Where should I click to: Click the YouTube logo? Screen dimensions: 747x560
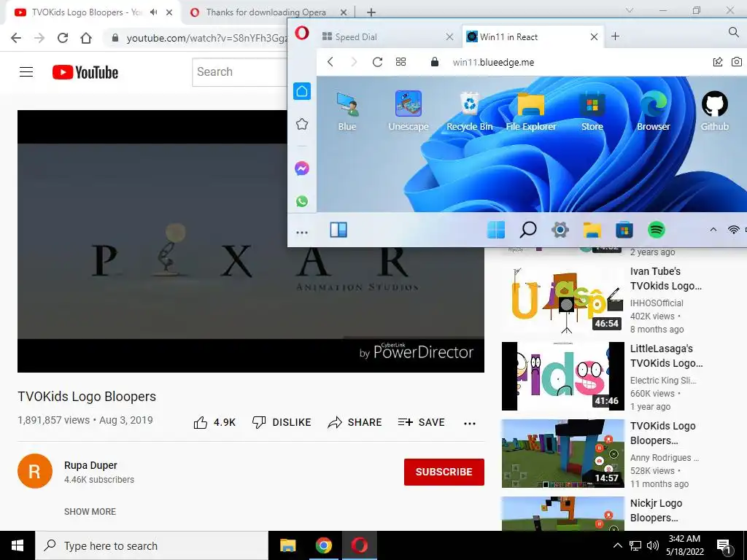(85, 72)
